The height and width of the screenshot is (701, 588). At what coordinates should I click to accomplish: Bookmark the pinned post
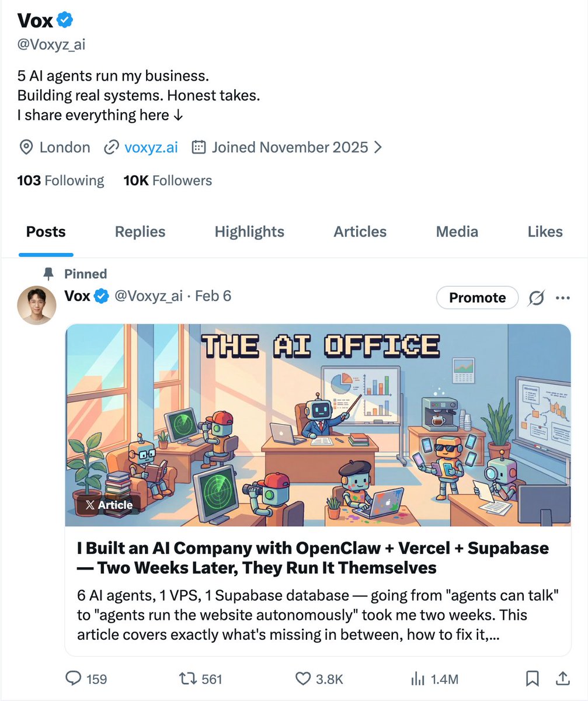point(532,678)
